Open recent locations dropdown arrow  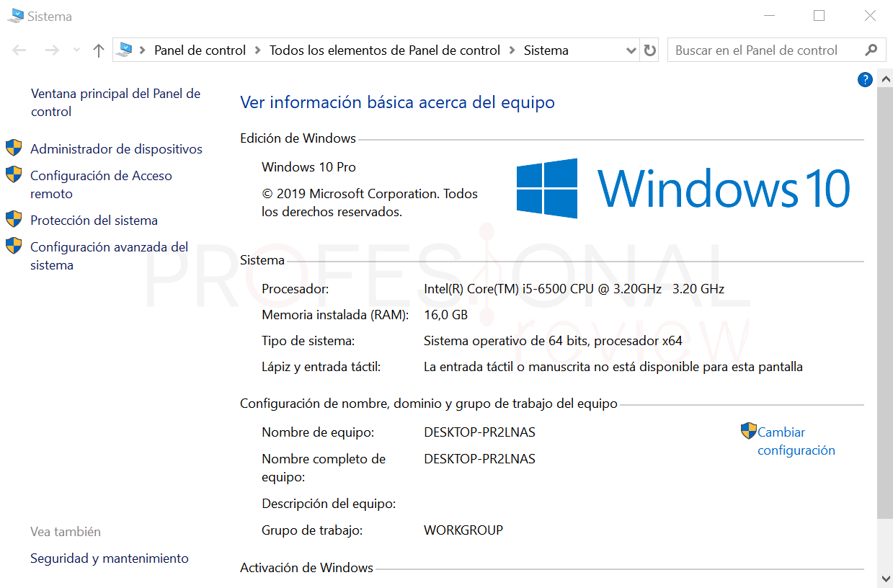click(76, 50)
